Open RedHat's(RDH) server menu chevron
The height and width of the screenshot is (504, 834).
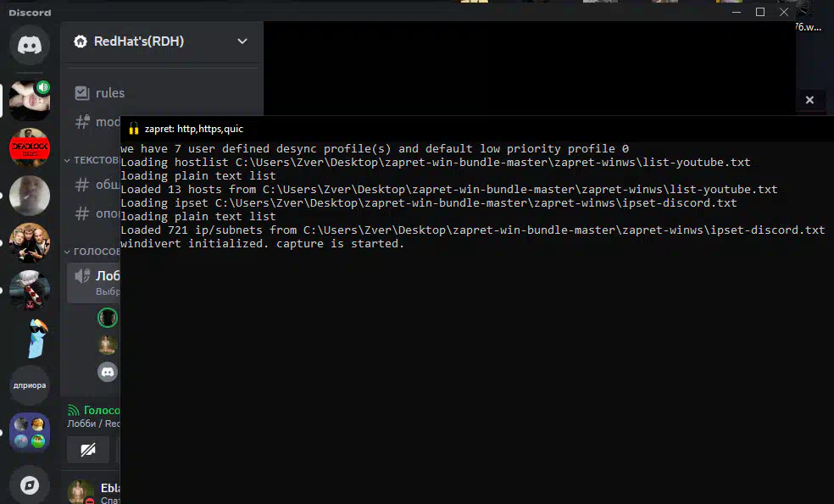[242, 42]
